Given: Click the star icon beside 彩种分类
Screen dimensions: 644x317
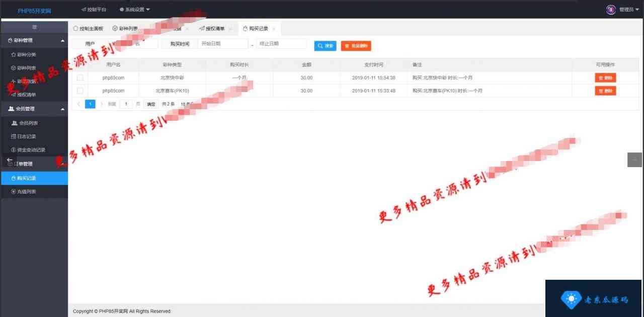Looking at the screenshot, I should pyautogui.click(x=14, y=54).
